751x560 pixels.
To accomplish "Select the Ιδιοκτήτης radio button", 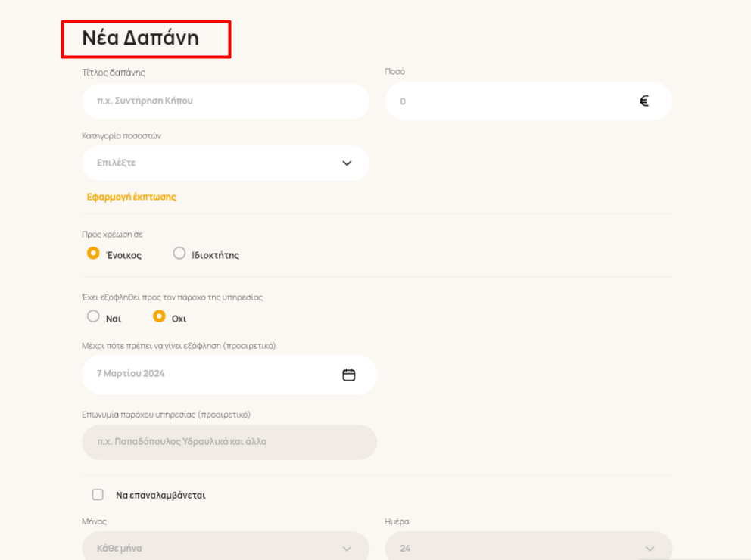I will (x=179, y=253).
